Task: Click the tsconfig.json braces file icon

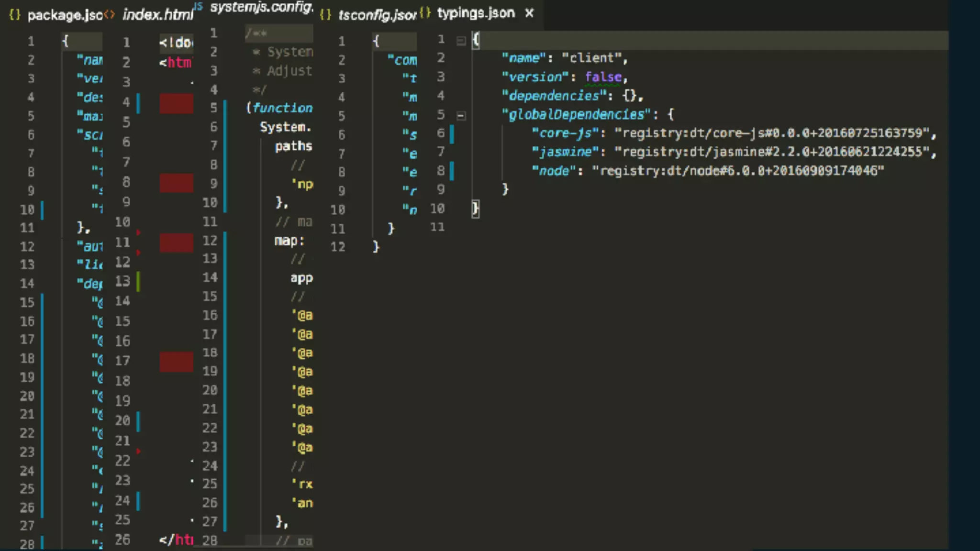Action: (x=325, y=15)
